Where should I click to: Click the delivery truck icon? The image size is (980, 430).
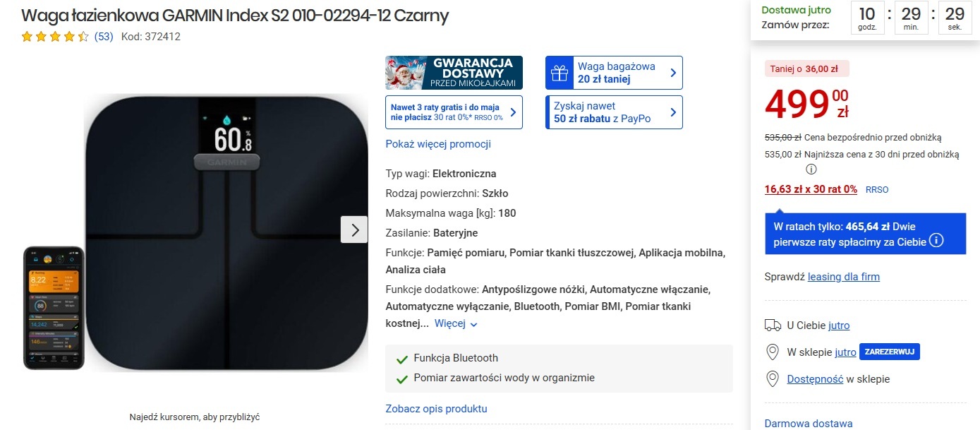tap(773, 326)
